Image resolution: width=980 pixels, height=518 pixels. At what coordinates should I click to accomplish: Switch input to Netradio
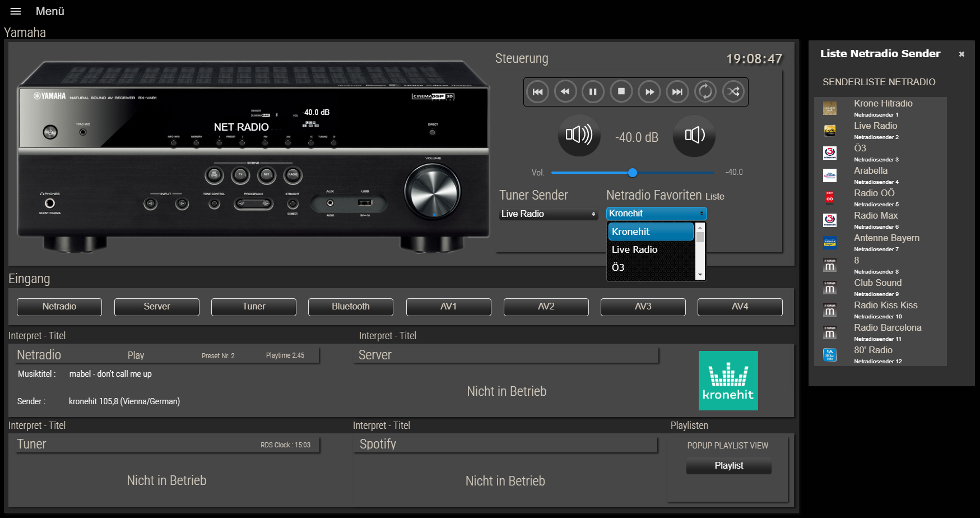coord(59,307)
